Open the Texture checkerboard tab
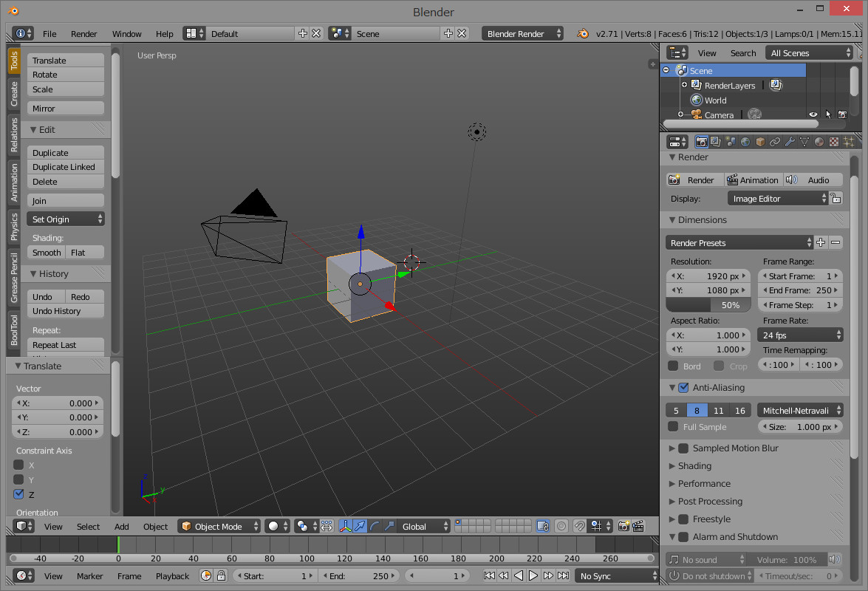The image size is (868, 591). (x=834, y=143)
